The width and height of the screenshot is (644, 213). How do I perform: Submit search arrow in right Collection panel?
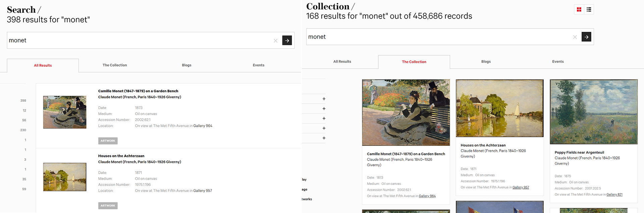586,37
